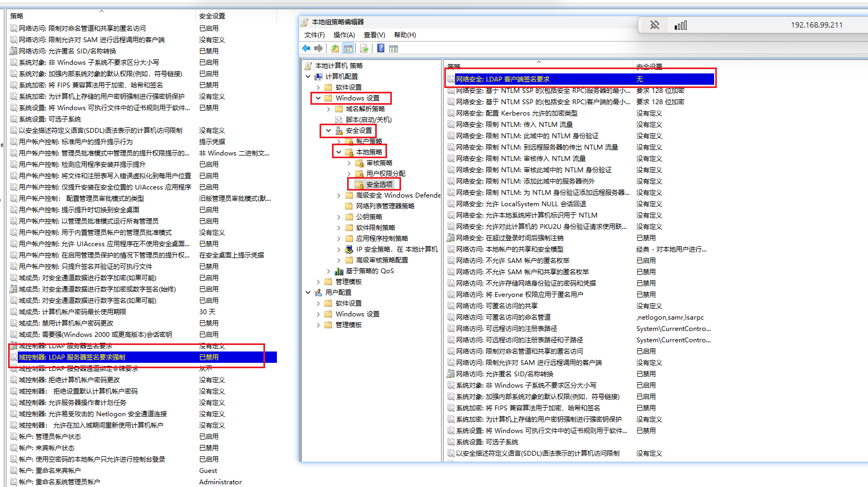Viewport: 868px width, 487px height.
Task: Expand the 帐户策略 tree node
Action: pos(339,141)
